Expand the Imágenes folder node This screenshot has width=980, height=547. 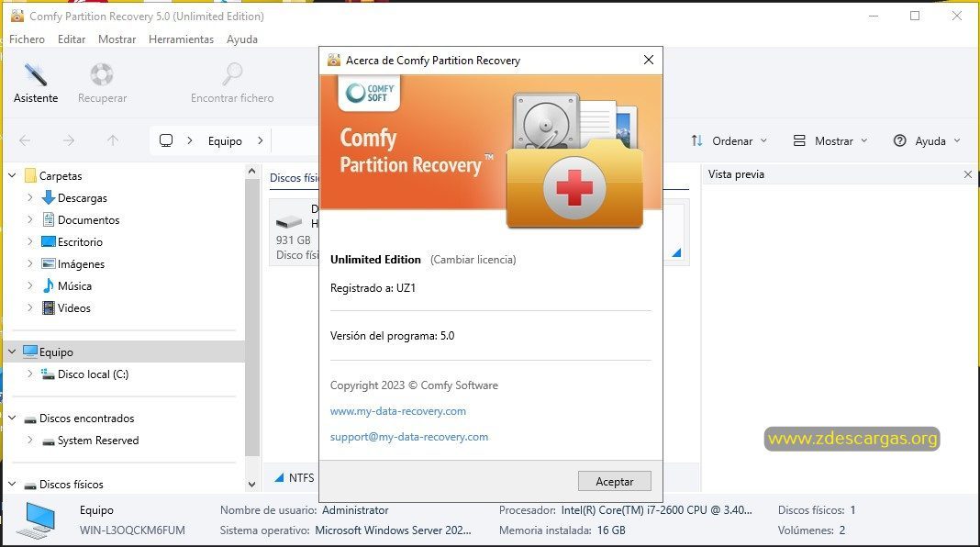pos(29,263)
